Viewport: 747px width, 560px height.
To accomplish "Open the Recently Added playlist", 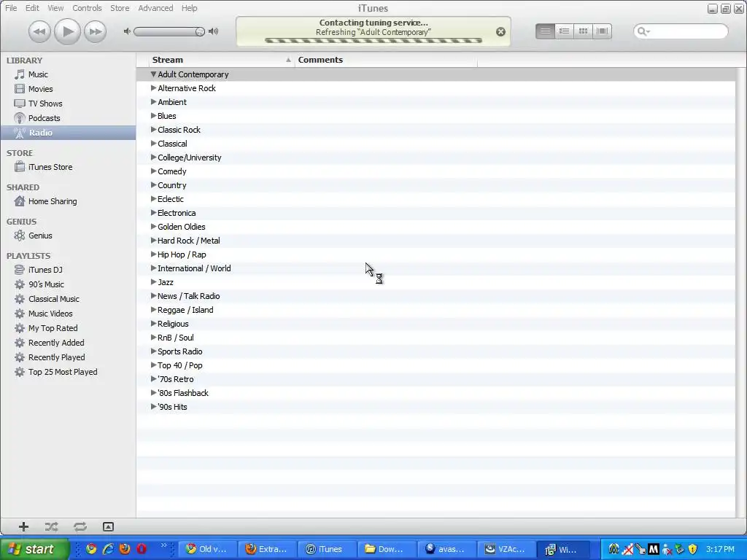I will point(68,343).
